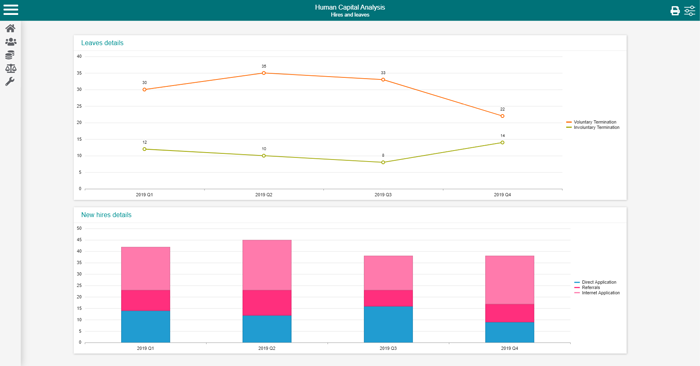This screenshot has width=700, height=366.
Task: Print the dashboard with printer icon
Action: click(675, 11)
